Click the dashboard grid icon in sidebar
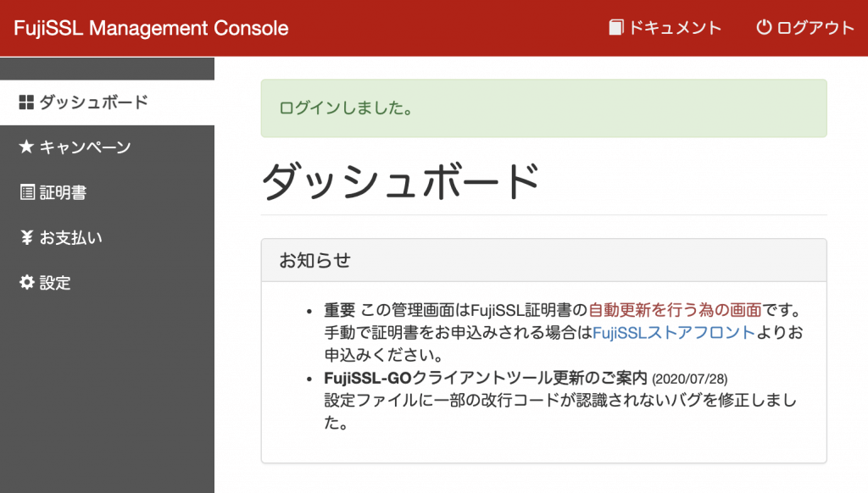 pyautogui.click(x=26, y=102)
